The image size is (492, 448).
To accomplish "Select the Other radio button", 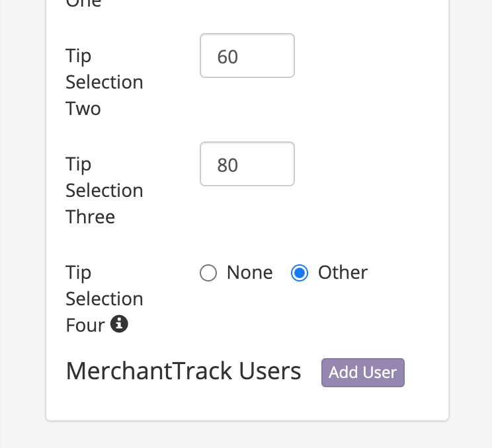I will click(x=300, y=273).
